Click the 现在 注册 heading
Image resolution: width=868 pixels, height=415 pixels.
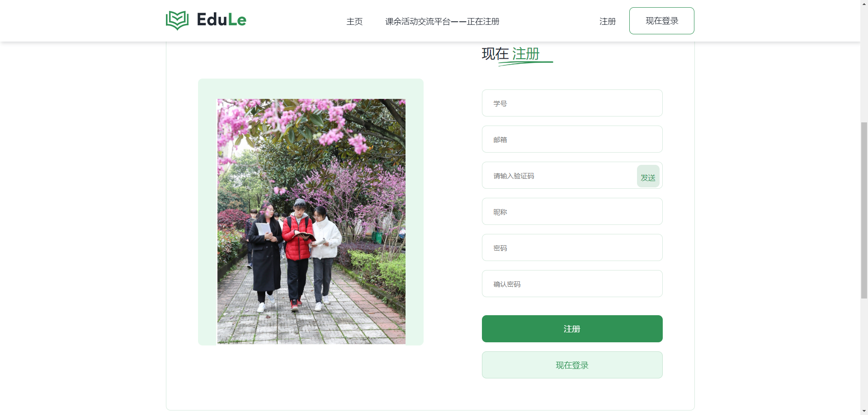tap(511, 54)
